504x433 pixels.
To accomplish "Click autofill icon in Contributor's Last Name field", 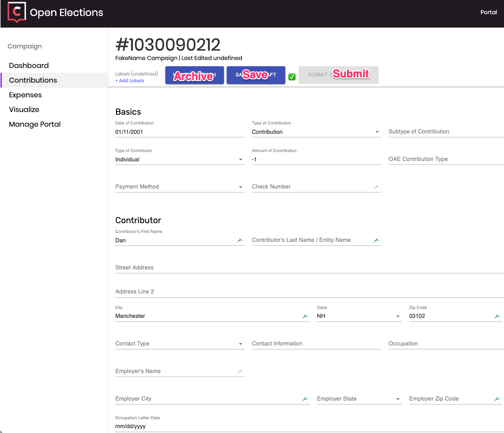I will (x=376, y=240).
